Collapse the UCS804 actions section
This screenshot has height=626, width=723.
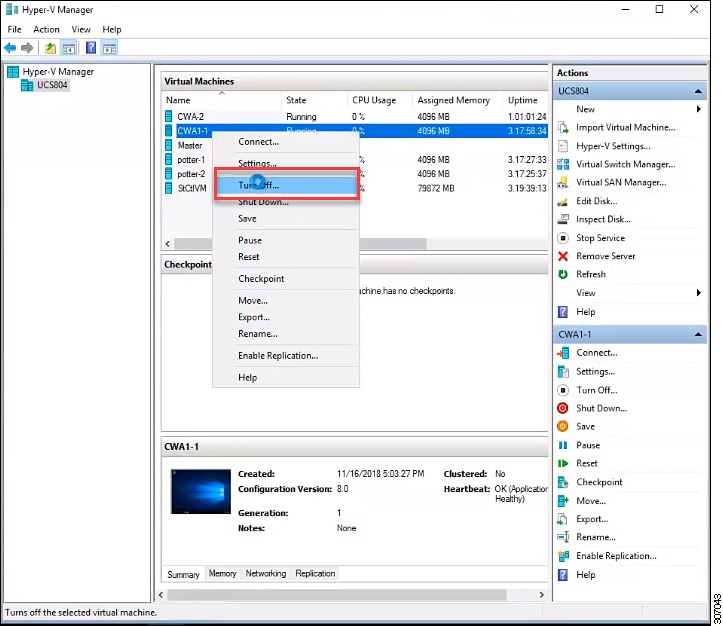click(698, 91)
